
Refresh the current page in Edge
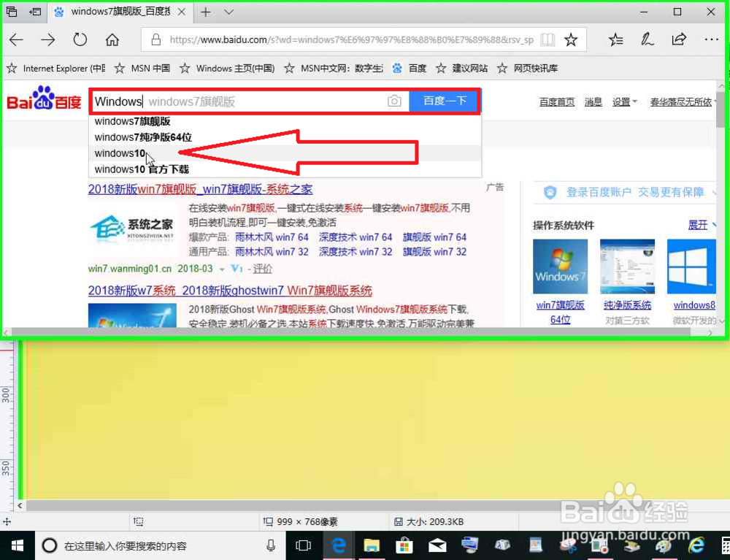coord(80,39)
